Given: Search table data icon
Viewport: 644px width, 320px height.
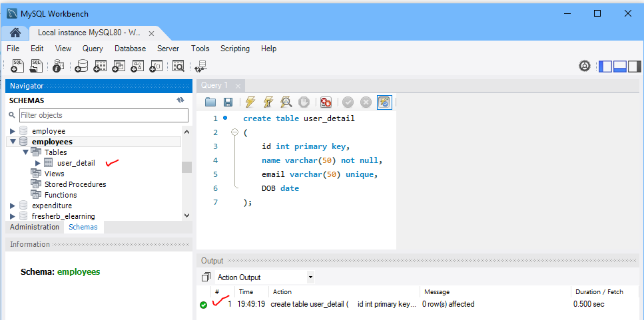Looking at the screenshot, I should tap(178, 66).
